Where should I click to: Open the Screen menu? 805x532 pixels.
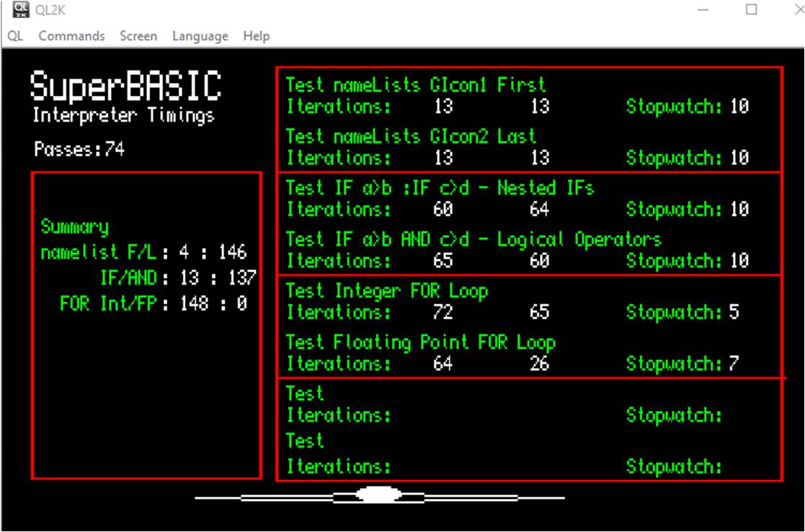pyautogui.click(x=138, y=36)
